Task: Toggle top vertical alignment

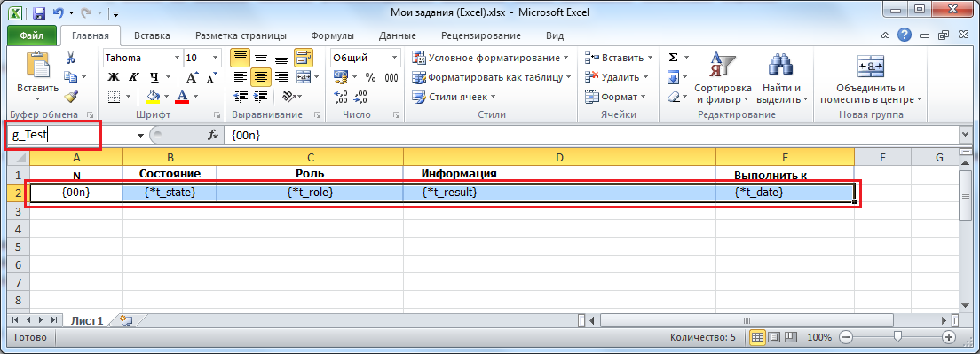Action: 241,58
